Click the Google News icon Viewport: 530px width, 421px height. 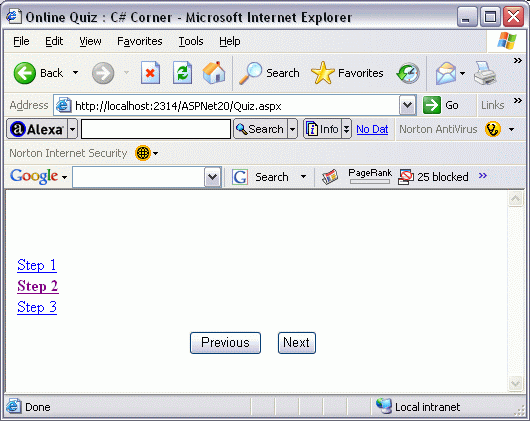(x=330, y=177)
